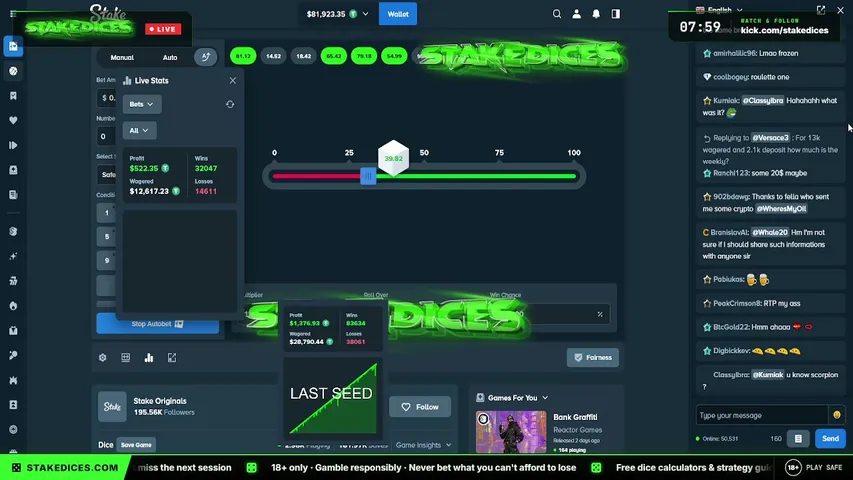Open the slots 777 icon in the sidebar
The width and height of the screenshot is (853, 480).
coord(13,281)
